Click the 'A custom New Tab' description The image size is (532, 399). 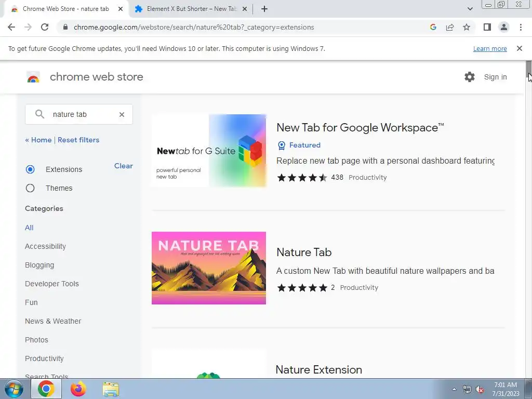click(x=385, y=271)
